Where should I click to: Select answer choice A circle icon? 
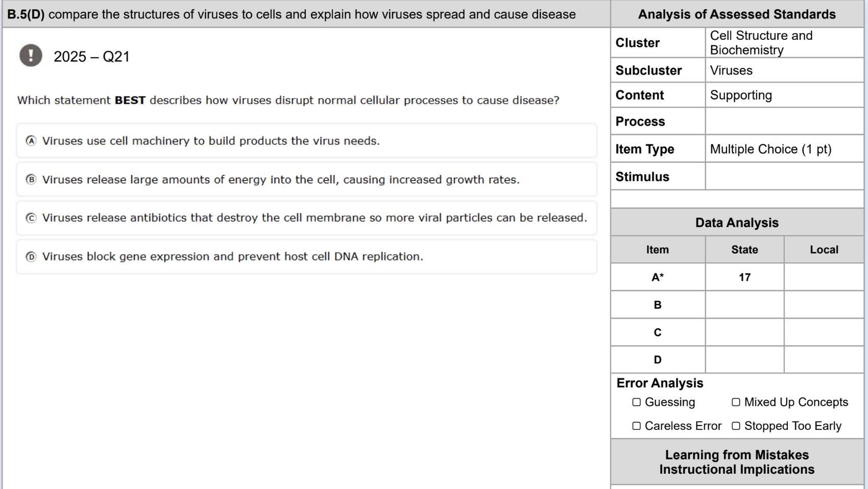pos(31,140)
